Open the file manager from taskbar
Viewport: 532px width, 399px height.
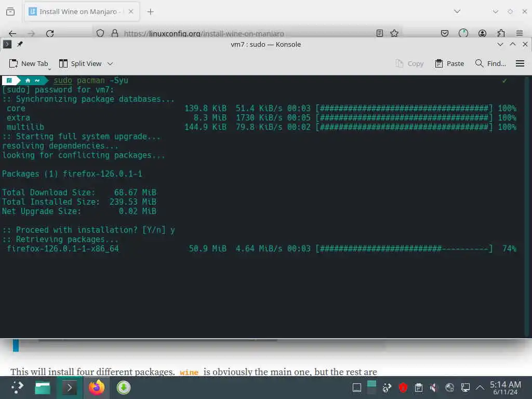tap(43, 388)
